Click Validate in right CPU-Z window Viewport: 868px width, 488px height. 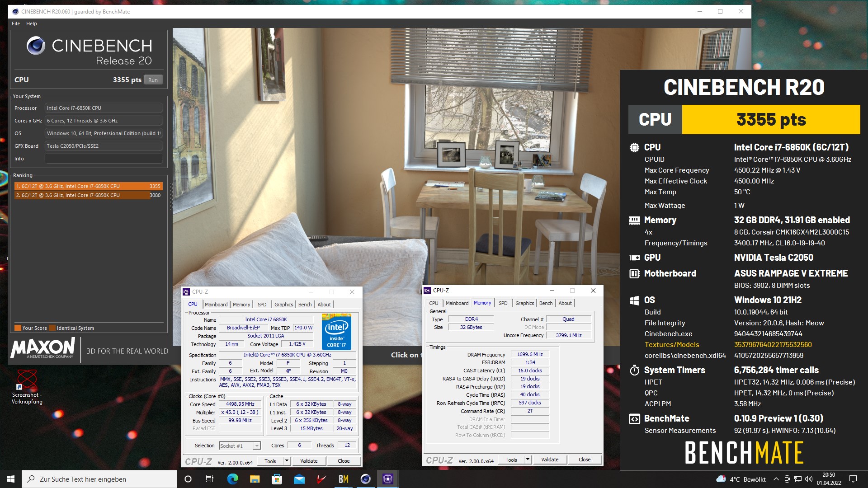(x=550, y=460)
